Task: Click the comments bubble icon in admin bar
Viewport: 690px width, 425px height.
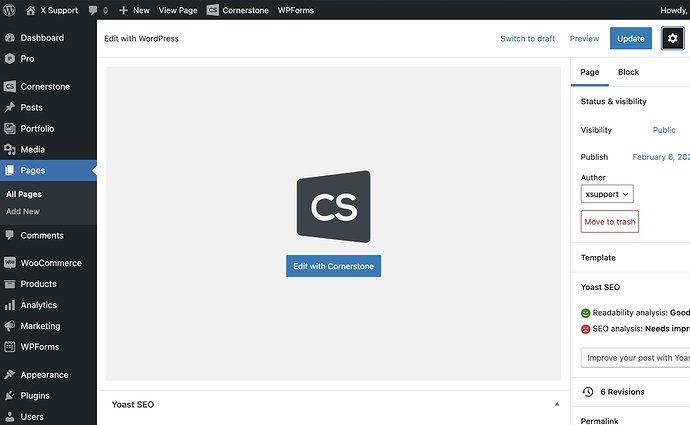Action: (93, 10)
